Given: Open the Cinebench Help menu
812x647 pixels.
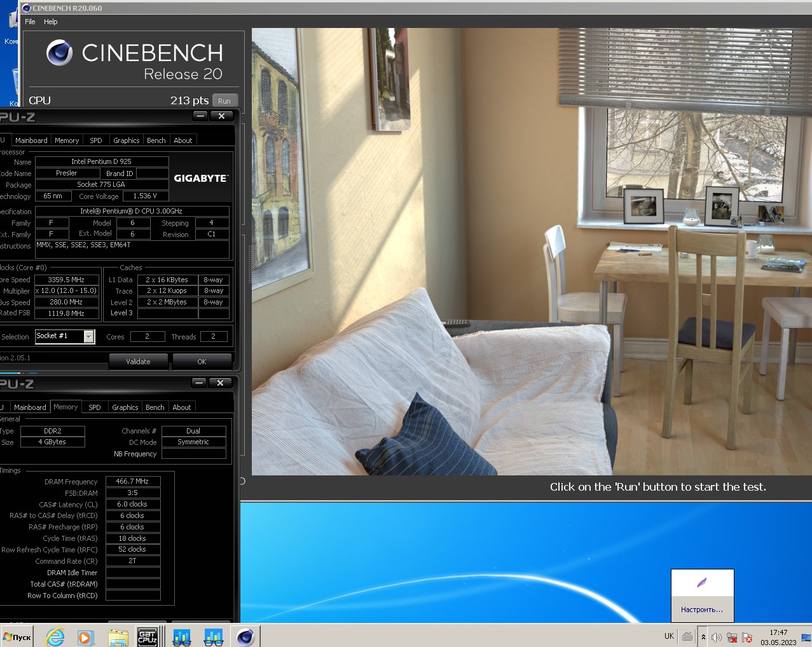Looking at the screenshot, I should (51, 22).
